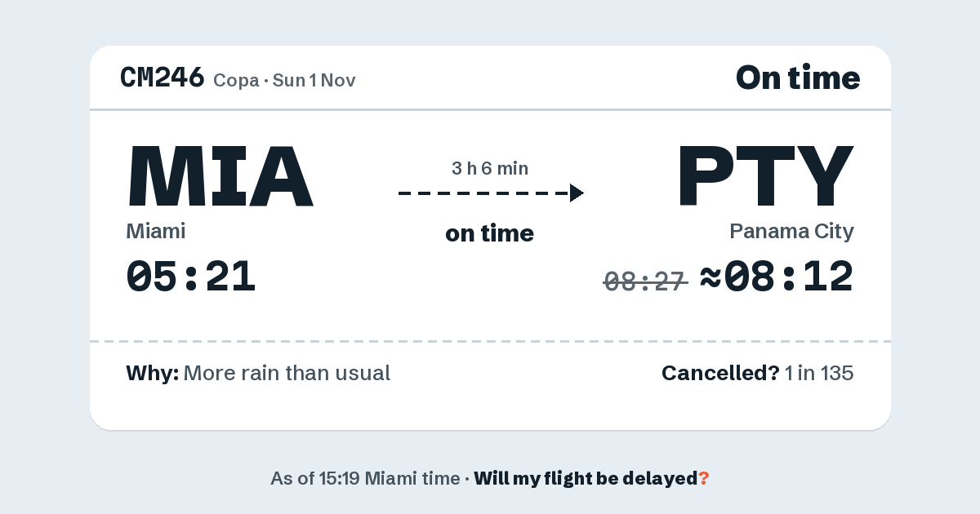Click the on time text under arrow
This screenshot has width=980, height=514.
tap(490, 233)
